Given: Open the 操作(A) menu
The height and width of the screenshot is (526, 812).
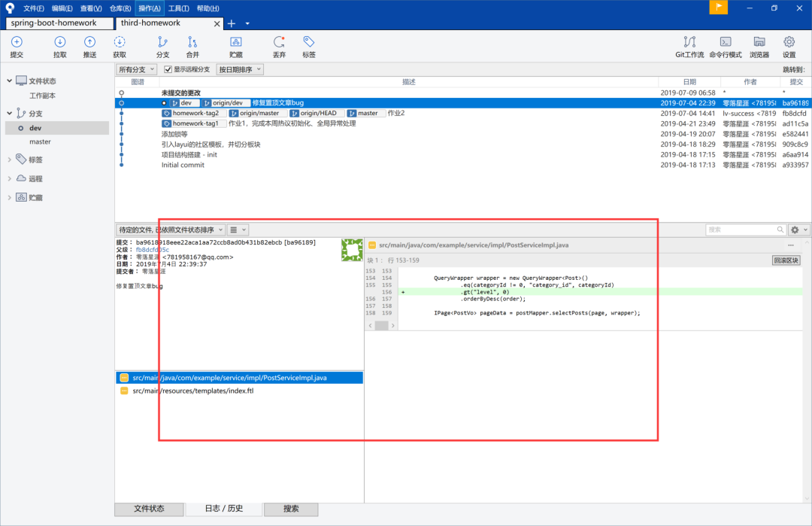Looking at the screenshot, I should (x=150, y=8).
